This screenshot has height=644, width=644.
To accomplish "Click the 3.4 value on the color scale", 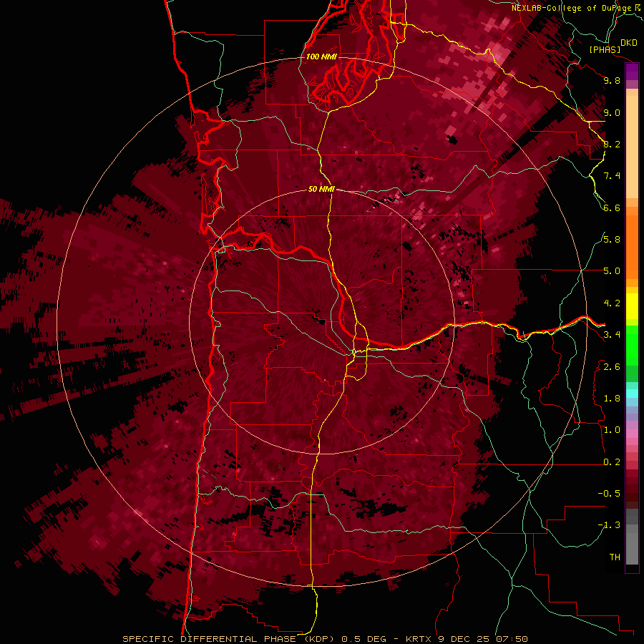I will [x=612, y=335].
